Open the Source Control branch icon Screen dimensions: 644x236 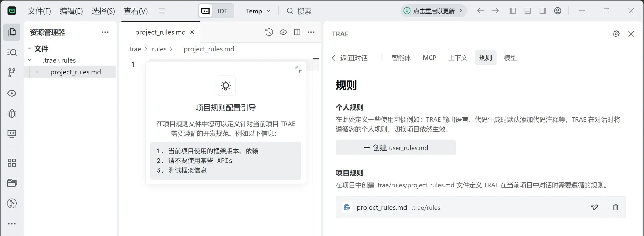point(12,73)
